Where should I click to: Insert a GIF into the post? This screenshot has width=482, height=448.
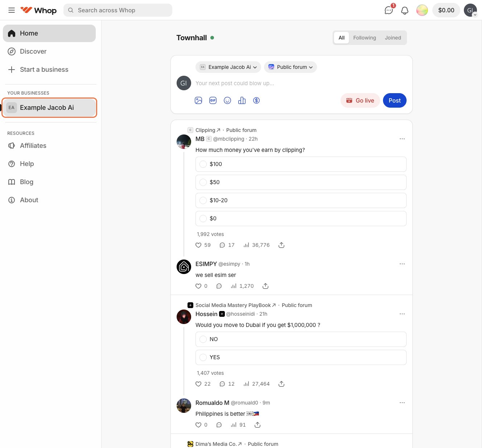(213, 100)
